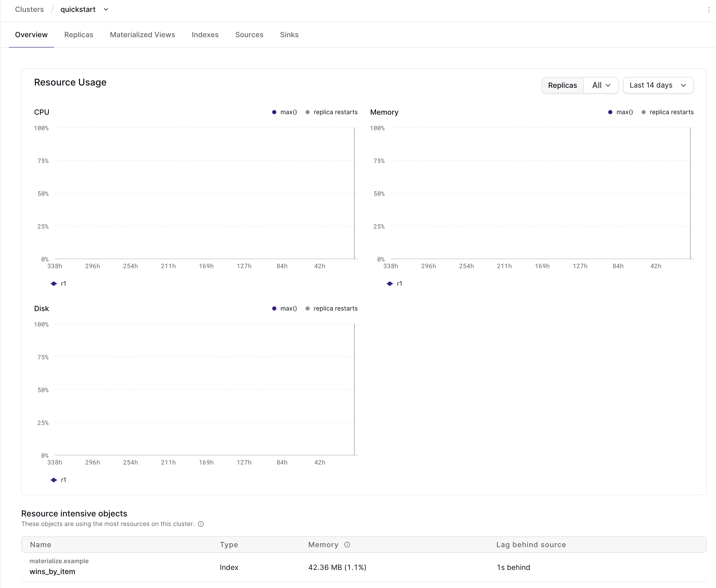Select the Overview tab
This screenshot has height=588, width=716.
coord(32,34)
